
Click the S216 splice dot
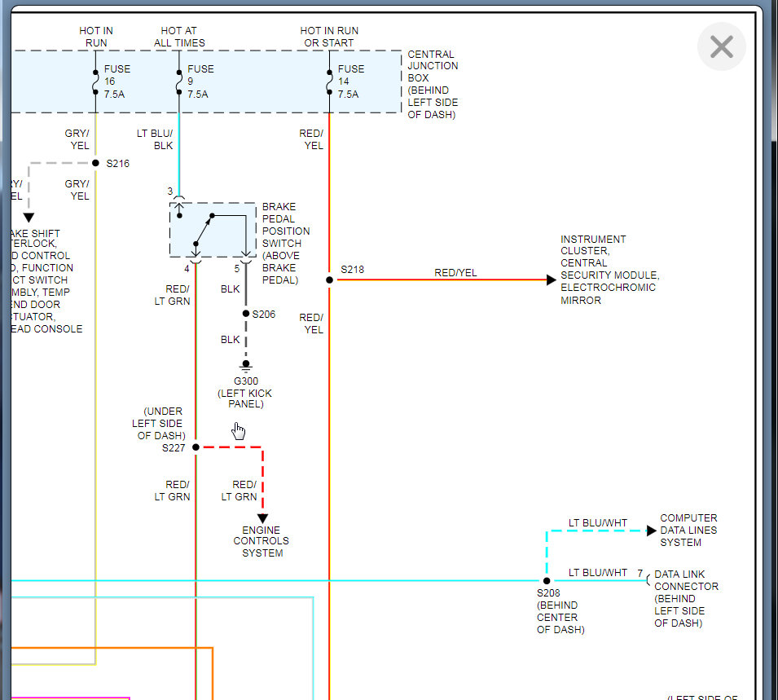tap(95, 163)
